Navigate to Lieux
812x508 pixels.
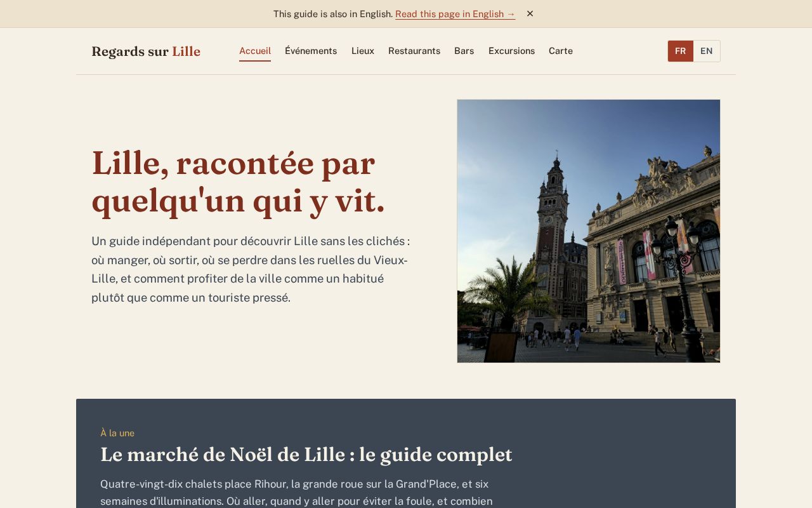(363, 51)
